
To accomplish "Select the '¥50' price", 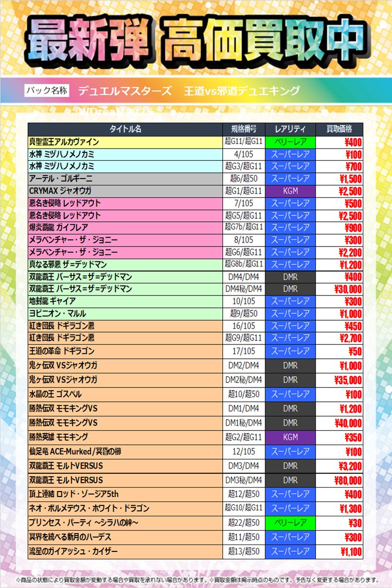I will pos(355,352).
